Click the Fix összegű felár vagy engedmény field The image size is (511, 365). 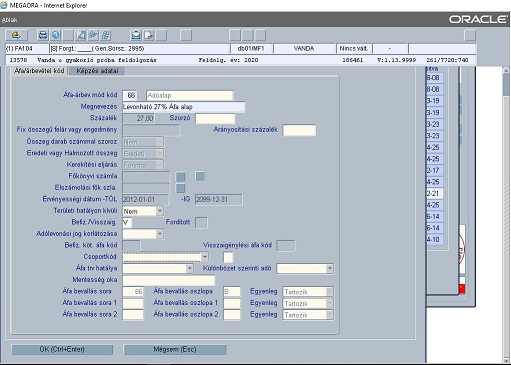point(151,130)
